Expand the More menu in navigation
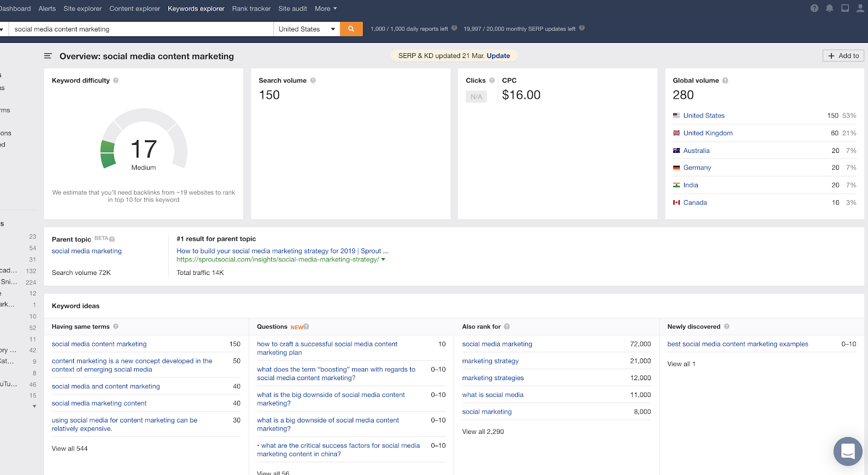The height and width of the screenshot is (475, 868). 325,9
